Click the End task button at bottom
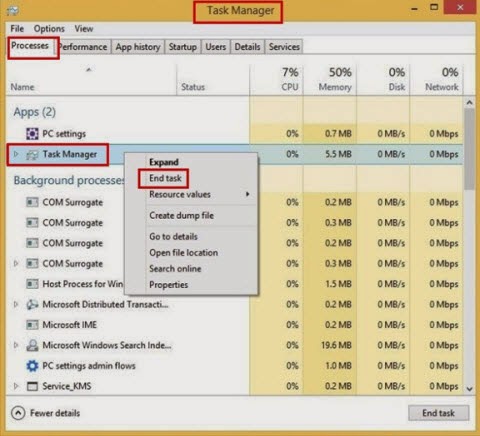Image resolution: width=480 pixels, height=436 pixels. coord(438,413)
